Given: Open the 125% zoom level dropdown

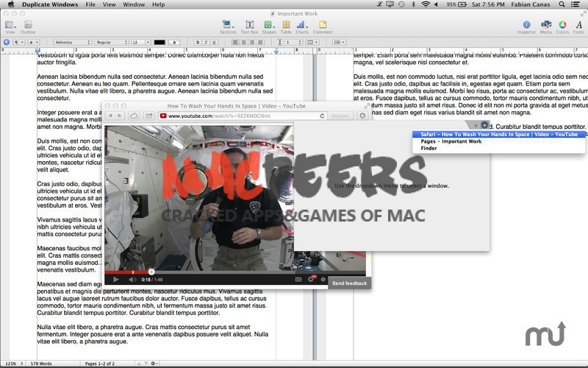Looking at the screenshot, I should pyautogui.click(x=13, y=364).
